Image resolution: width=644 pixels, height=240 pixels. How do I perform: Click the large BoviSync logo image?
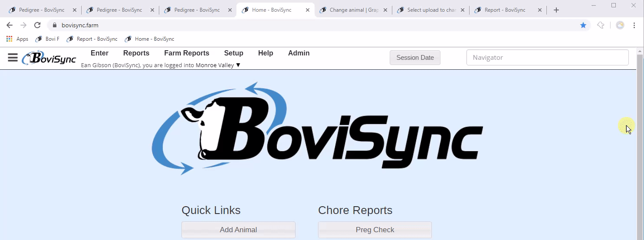[x=317, y=128]
